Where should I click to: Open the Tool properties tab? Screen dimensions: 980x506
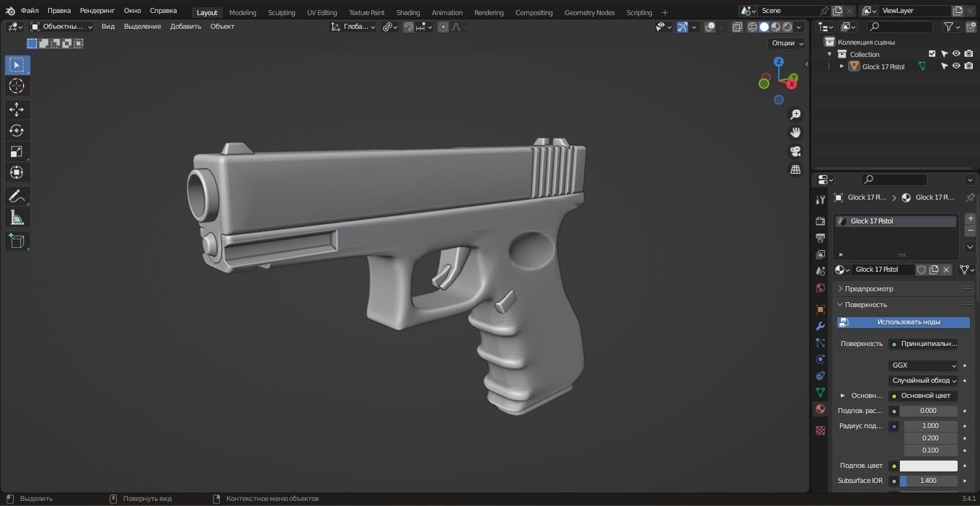(x=820, y=200)
